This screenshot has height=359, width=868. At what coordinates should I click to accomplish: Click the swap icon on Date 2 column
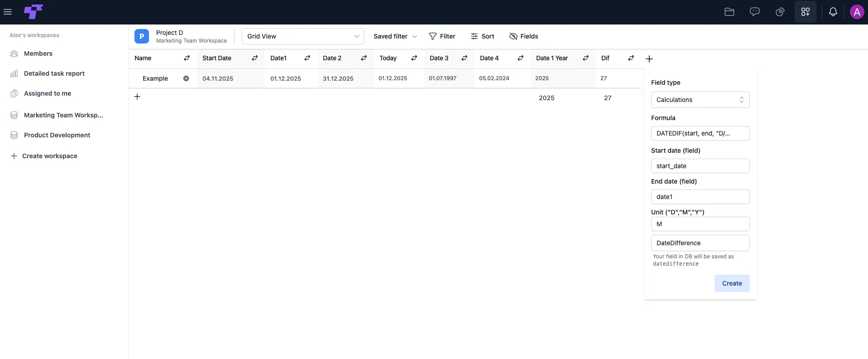coord(364,58)
